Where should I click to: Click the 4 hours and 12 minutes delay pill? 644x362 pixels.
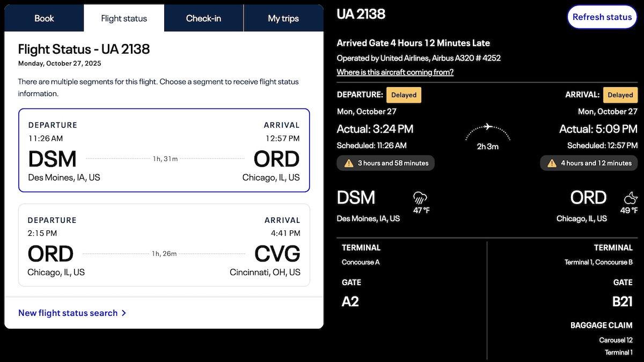click(x=589, y=163)
